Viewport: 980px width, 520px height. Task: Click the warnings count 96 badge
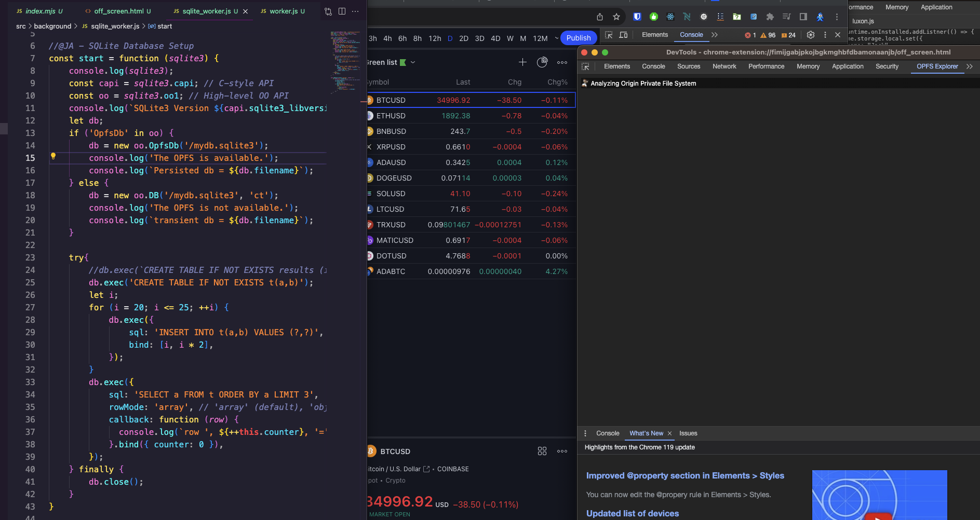(x=768, y=35)
